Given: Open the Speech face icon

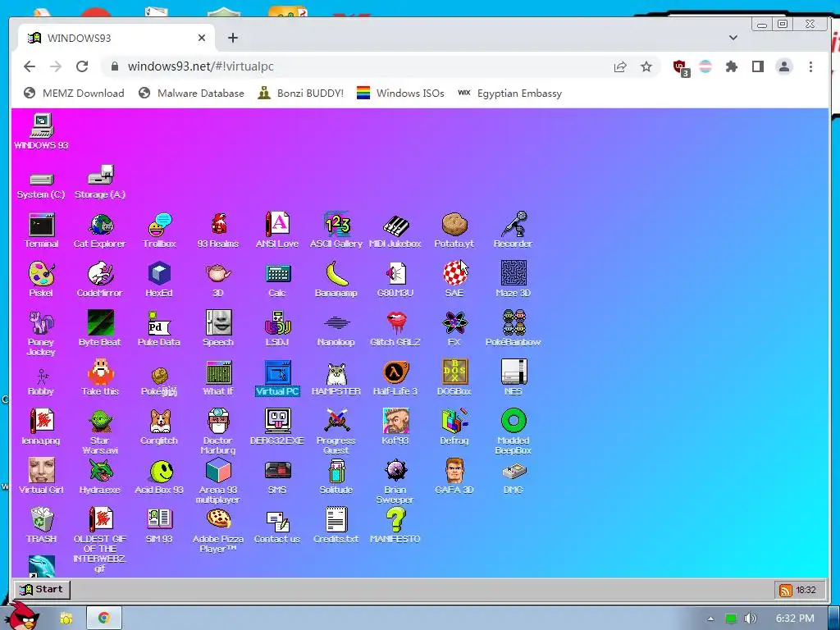Looking at the screenshot, I should click(x=218, y=328).
